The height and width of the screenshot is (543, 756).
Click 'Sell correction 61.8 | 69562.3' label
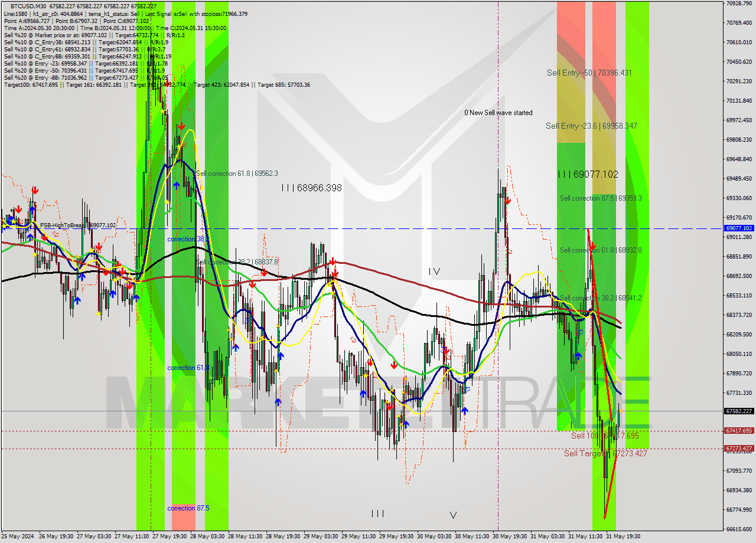[x=237, y=174]
